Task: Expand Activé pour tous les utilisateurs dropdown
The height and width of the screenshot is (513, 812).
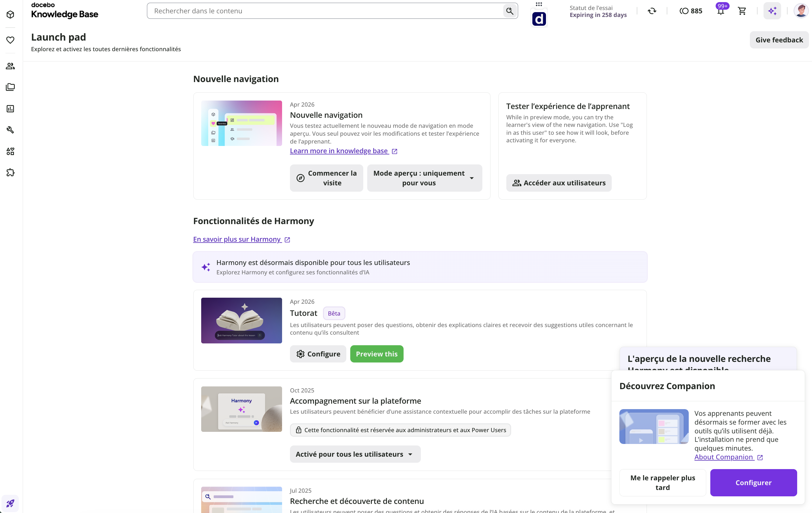Action: click(x=355, y=454)
